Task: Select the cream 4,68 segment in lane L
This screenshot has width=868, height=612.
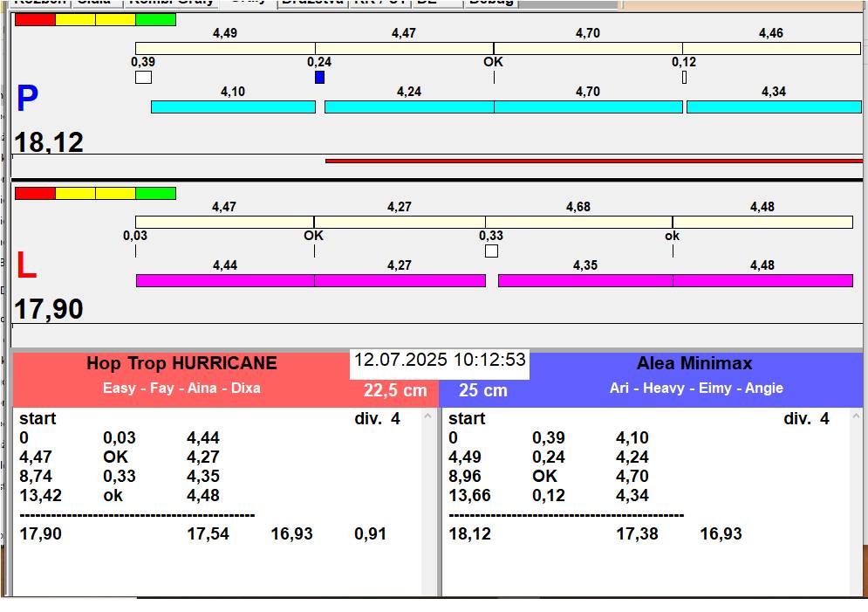Action: [x=578, y=222]
